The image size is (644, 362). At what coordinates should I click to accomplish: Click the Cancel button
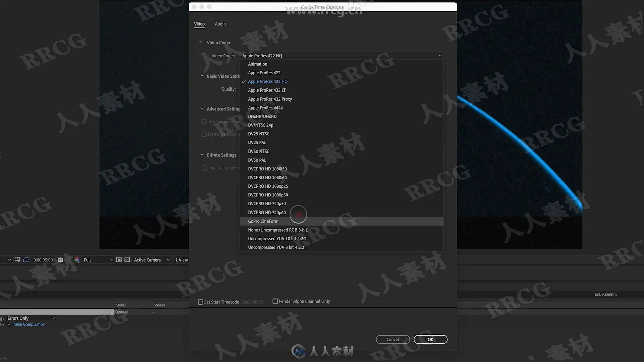coord(392,339)
